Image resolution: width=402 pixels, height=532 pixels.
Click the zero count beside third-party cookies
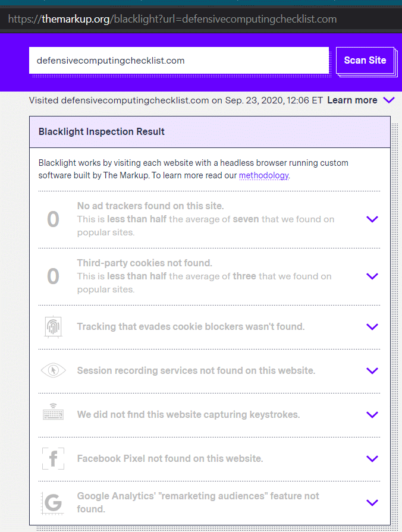(x=53, y=276)
